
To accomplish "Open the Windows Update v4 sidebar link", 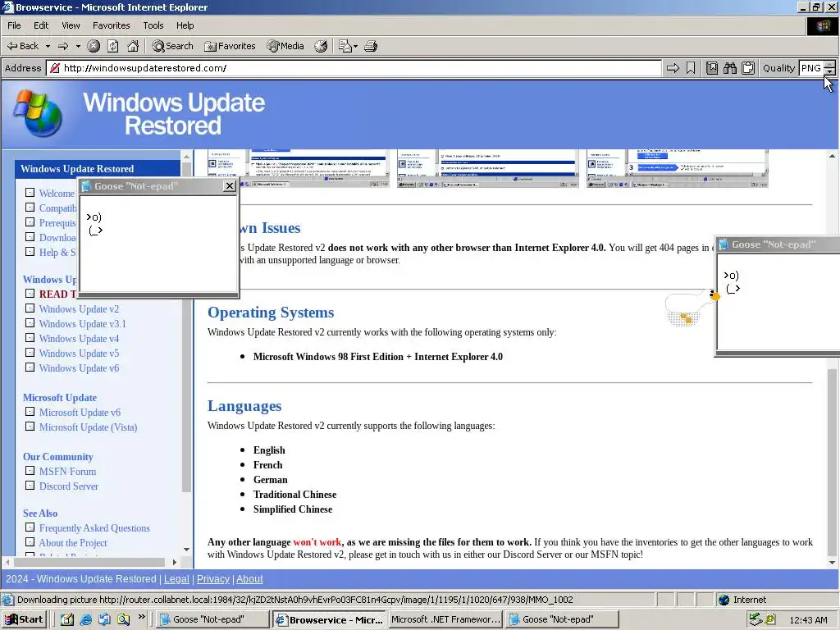I will coord(79,339).
